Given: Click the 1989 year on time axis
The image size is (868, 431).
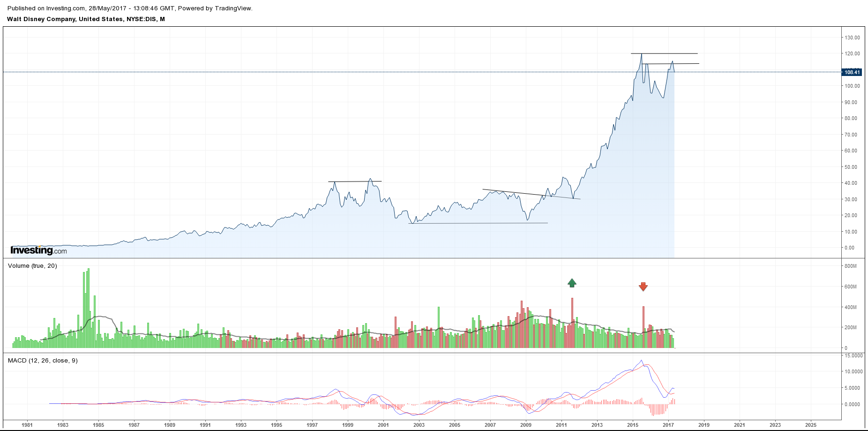Looking at the screenshot, I should point(170,425).
